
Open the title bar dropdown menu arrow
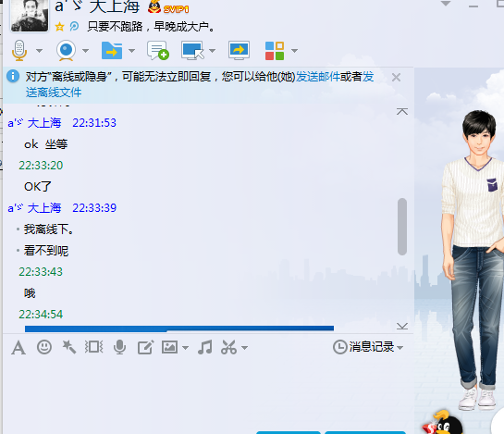coord(446,4)
